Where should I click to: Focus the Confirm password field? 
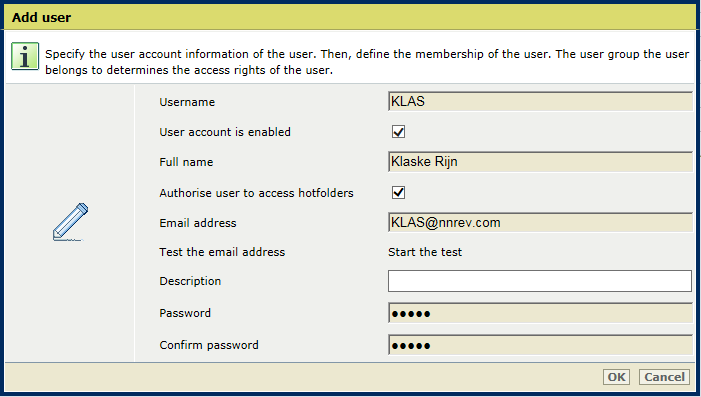(540, 345)
